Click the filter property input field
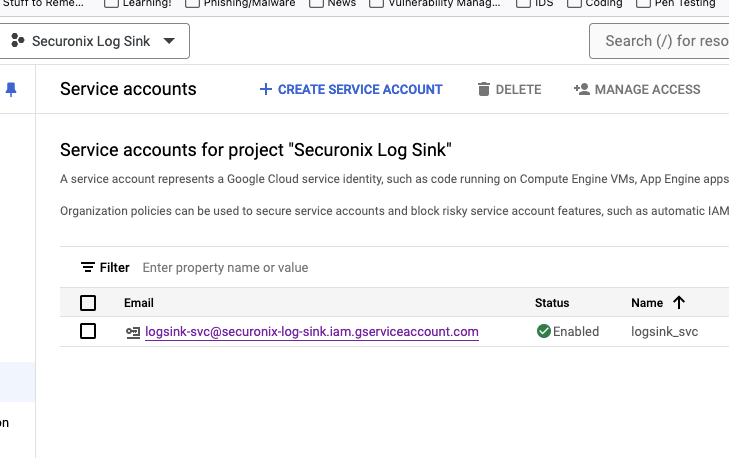The image size is (729, 458). click(300, 267)
